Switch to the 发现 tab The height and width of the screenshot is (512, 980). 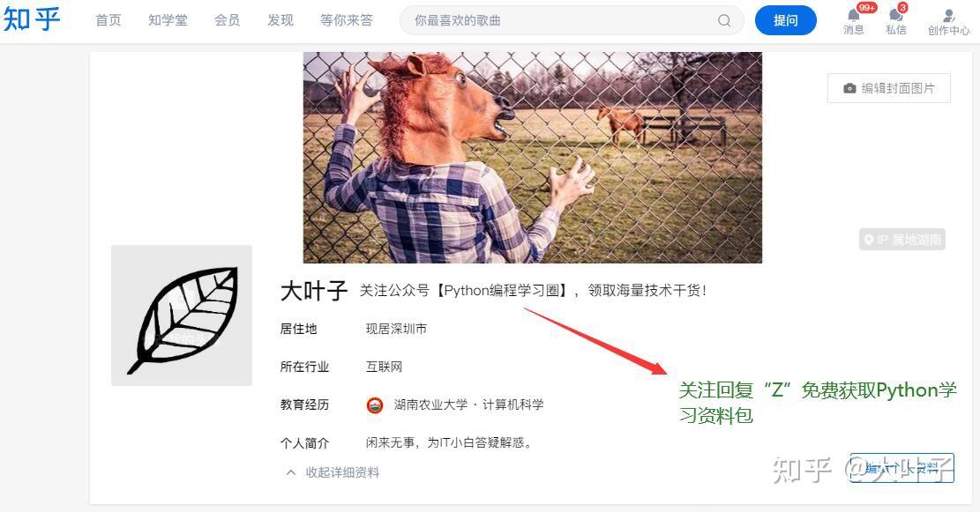280,20
